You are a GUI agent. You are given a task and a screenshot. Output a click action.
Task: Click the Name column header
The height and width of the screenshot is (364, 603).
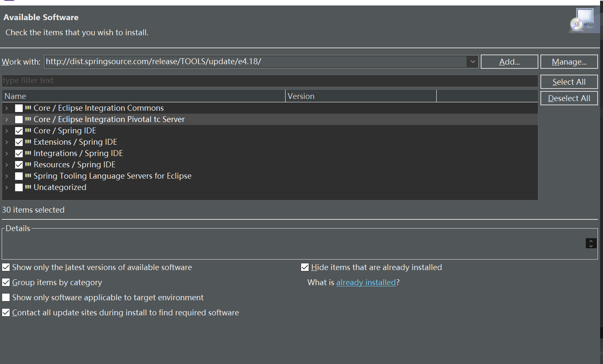[x=144, y=96]
